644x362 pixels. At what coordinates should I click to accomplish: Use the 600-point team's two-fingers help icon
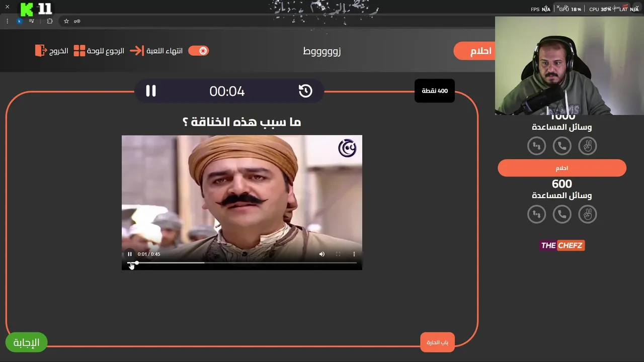click(x=587, y=214)
